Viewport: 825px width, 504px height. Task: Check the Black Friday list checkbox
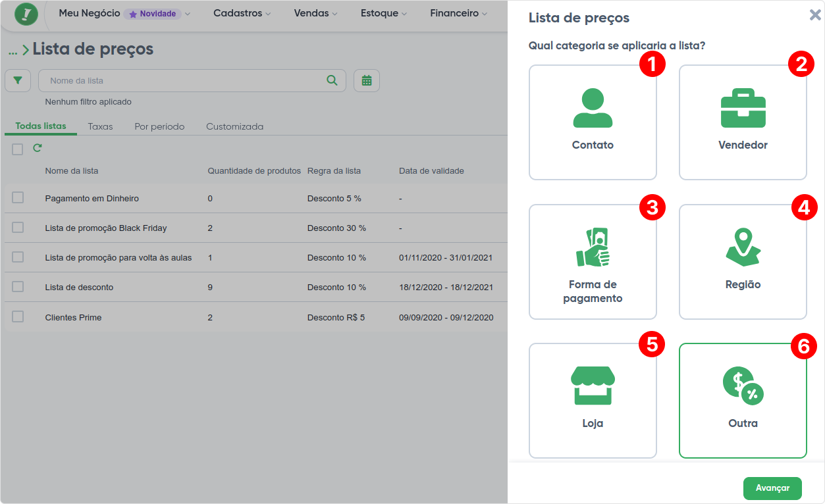click(18, 227)
